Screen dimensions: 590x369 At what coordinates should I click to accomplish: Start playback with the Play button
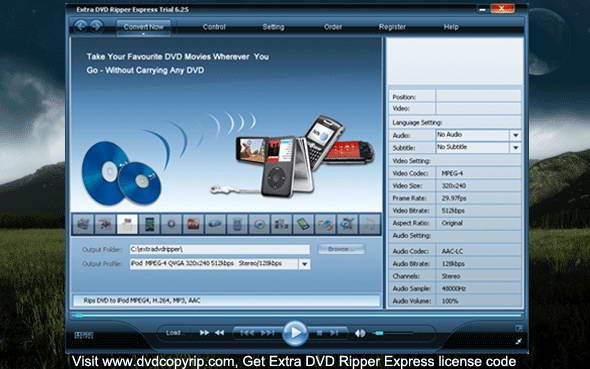click(295, 333)
